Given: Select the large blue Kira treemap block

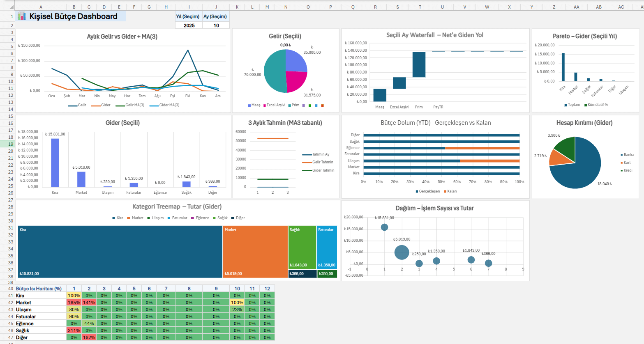Looking at the screenshot, I should point(120,252).
